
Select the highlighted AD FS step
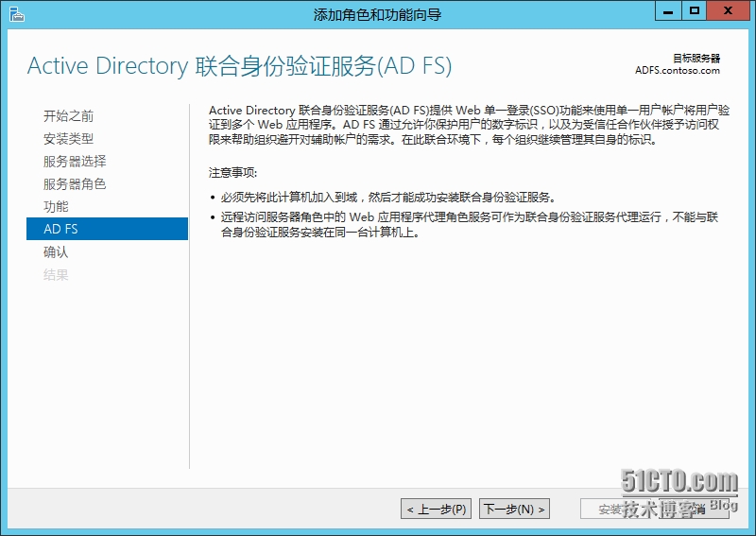(60, 230)
